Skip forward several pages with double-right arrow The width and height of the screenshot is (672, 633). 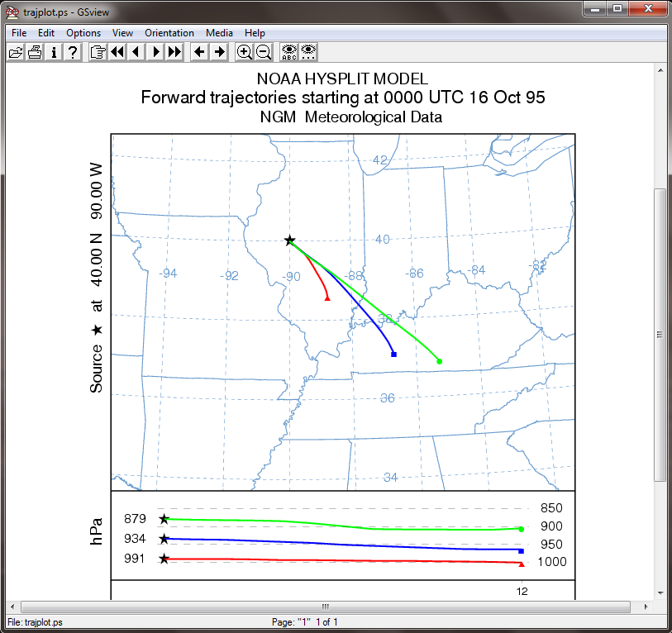174,52
